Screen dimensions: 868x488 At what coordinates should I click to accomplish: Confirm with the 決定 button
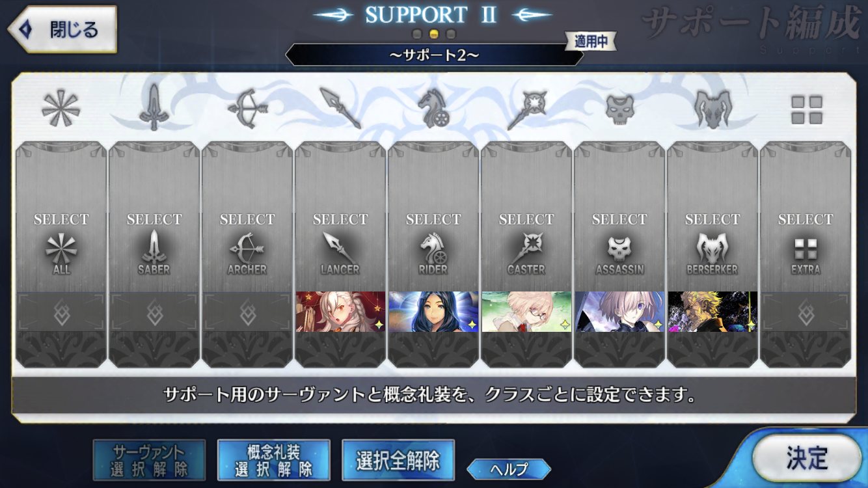click(x=807, y=459)
